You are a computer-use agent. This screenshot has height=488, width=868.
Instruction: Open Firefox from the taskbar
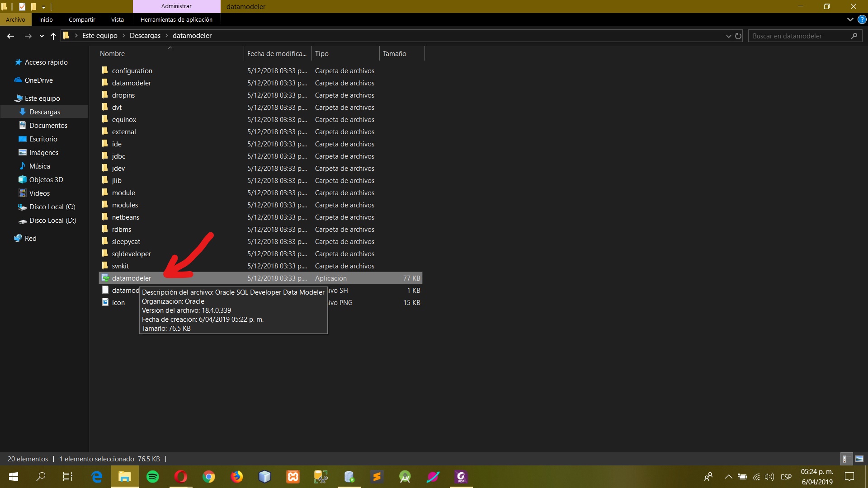pos(237,477)
